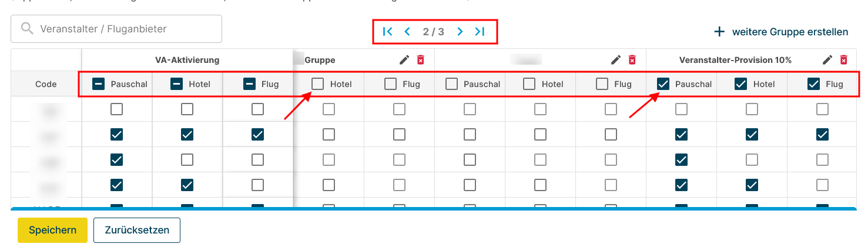Uncheck Veranstalter-Provision Flug header checkbox
This screenshot has width=868, height=247.
tap(814, 84)
